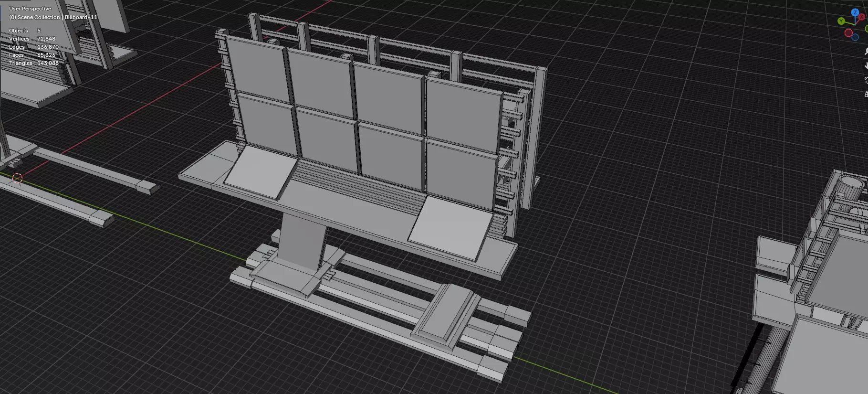Select the rail clamp block on base

coord(446,313)
